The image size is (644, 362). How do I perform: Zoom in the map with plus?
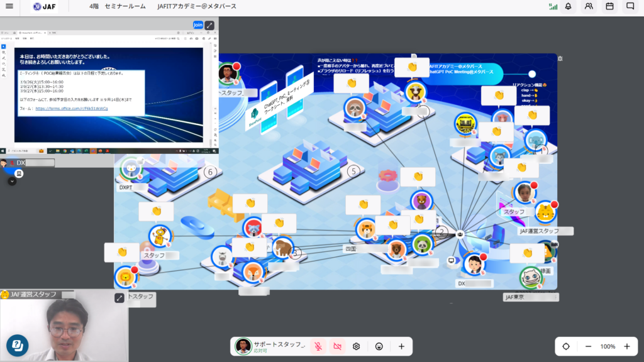pyautogui.click(x=627, y=346)
